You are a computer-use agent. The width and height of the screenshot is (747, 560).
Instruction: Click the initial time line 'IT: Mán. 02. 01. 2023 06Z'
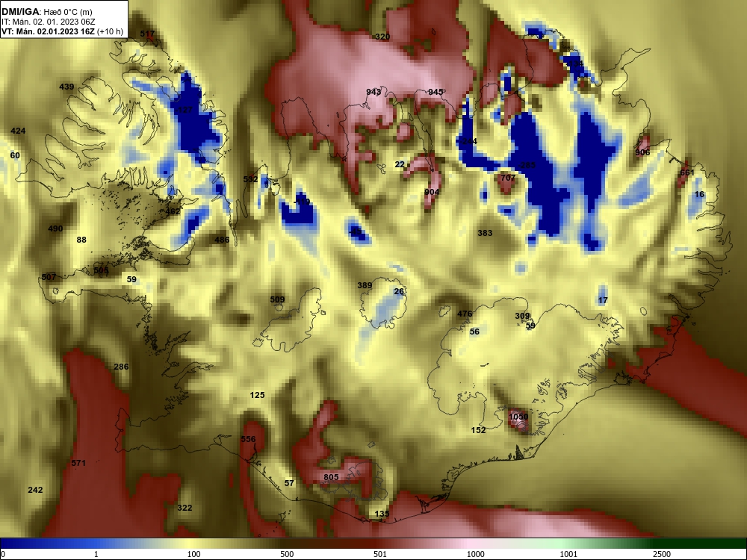point(49,22)
